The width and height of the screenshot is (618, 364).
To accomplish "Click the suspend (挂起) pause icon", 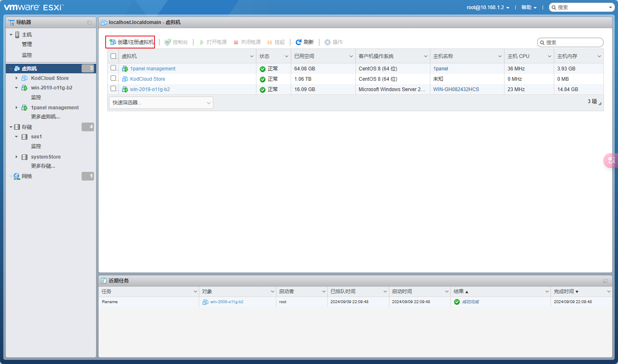I will click(270, 42).
